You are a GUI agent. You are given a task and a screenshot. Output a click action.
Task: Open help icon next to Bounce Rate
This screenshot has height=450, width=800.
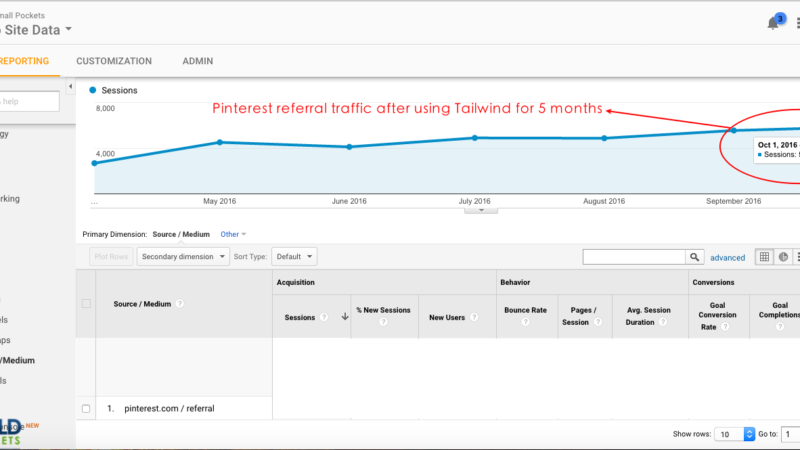coord(525,323)
